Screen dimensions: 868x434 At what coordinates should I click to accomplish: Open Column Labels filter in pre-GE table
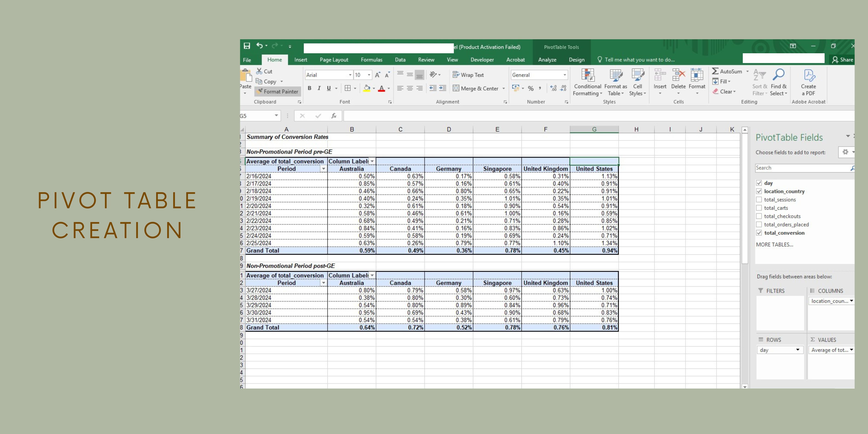pyautogui.click(x=372, y=161)
